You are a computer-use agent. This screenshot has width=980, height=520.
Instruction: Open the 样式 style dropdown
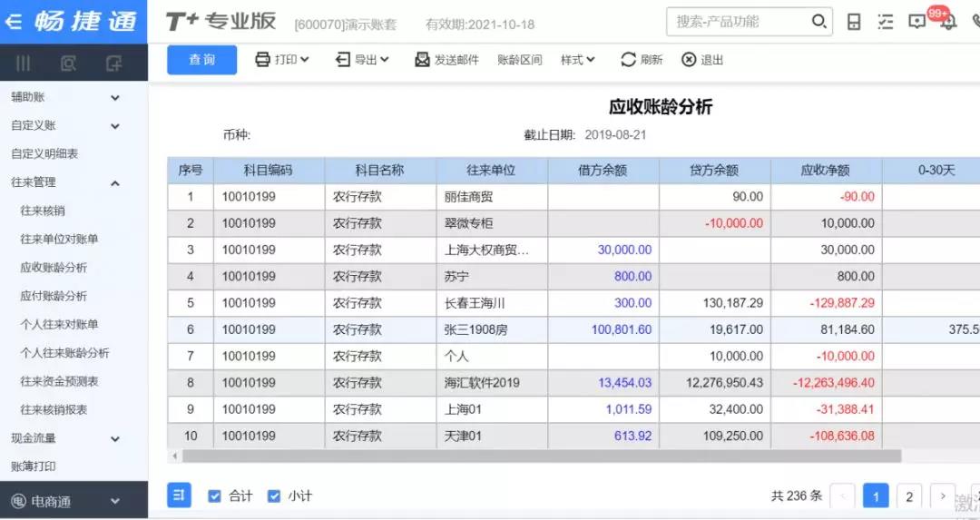click(x=577, y=60)
